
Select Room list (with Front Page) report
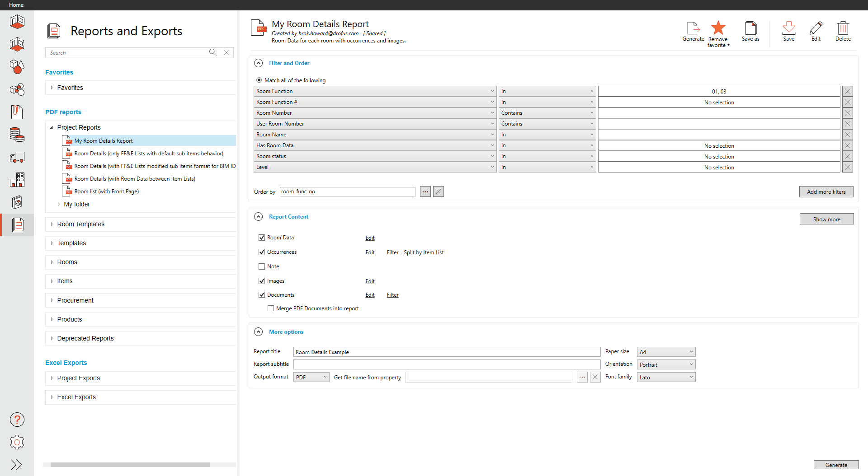[x=106, y=191]
